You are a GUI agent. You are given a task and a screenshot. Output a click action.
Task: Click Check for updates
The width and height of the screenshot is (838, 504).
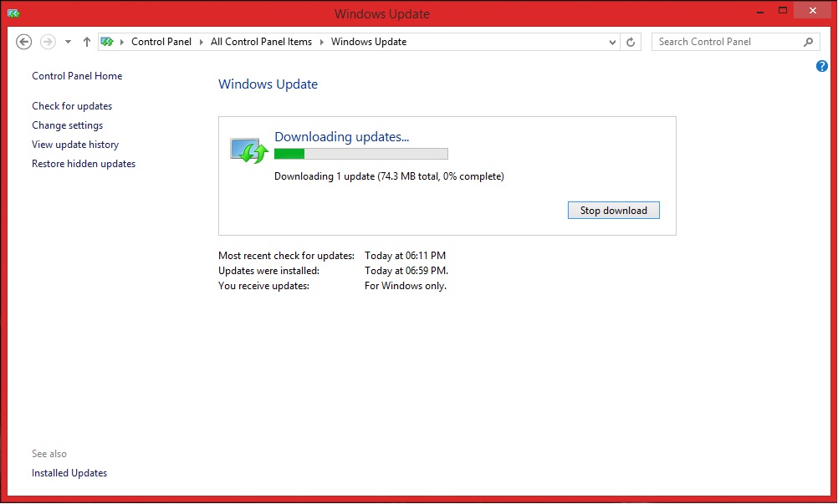tap(72, 105)
